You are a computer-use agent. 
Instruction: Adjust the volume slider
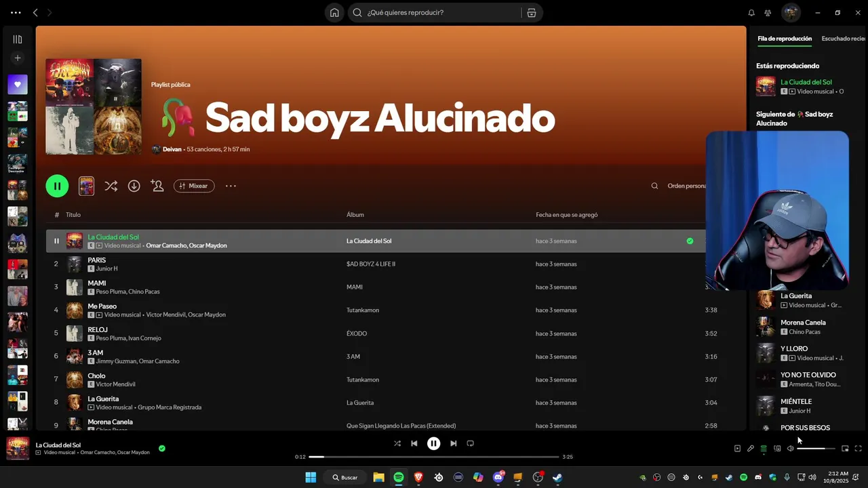816,449
